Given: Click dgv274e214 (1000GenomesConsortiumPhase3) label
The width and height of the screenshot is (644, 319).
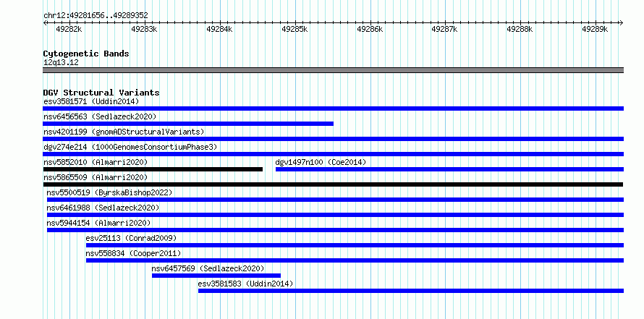Looking at the screenshot, I should (130, 147).
